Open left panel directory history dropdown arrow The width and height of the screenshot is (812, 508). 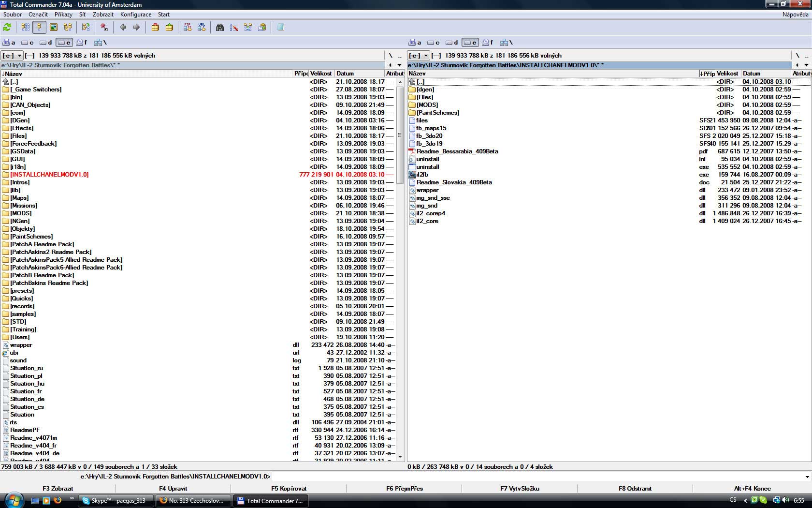(x=399, y=65)
